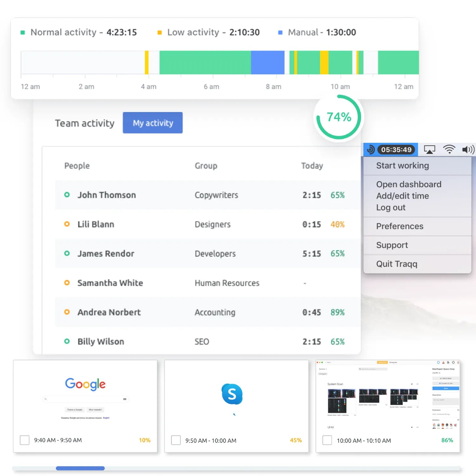Screen dimensions: 476x476
Task: Click the yellow Low activity legend marker
Action: (x=160, y=32)
